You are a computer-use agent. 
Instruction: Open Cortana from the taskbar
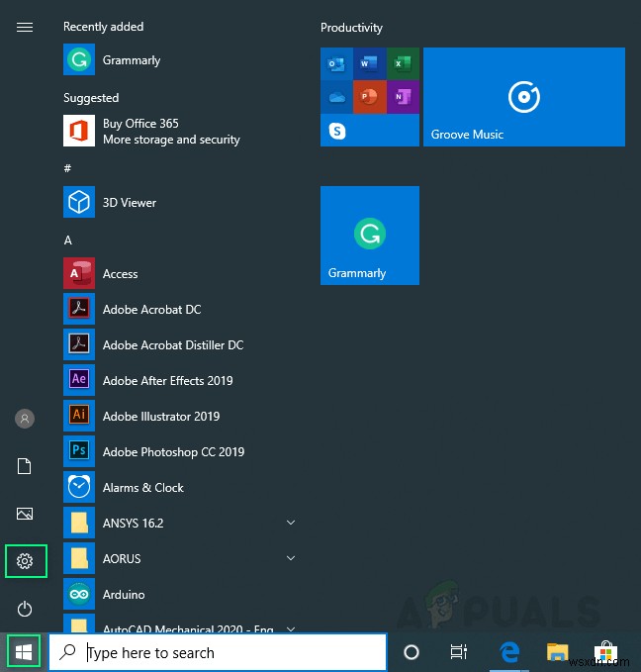412,652
